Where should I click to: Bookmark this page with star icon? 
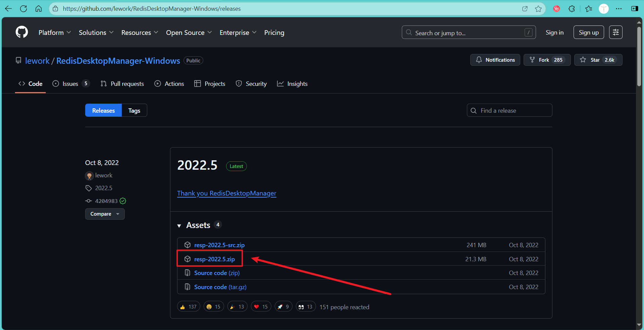click(x=538, y=9)
